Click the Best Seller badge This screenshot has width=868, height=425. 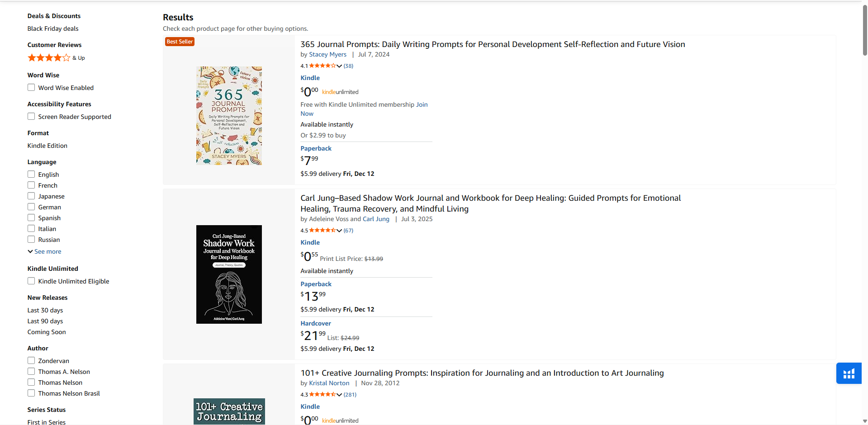click(x=179, y=41)
